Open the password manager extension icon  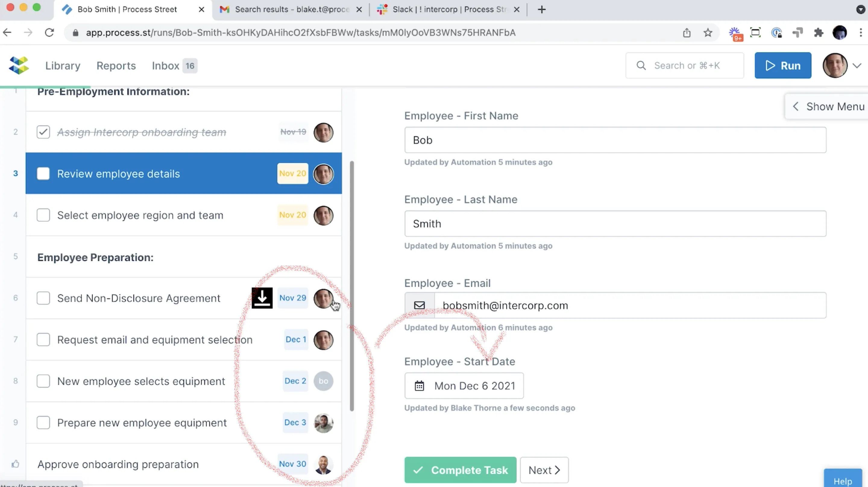coord(776,33)
